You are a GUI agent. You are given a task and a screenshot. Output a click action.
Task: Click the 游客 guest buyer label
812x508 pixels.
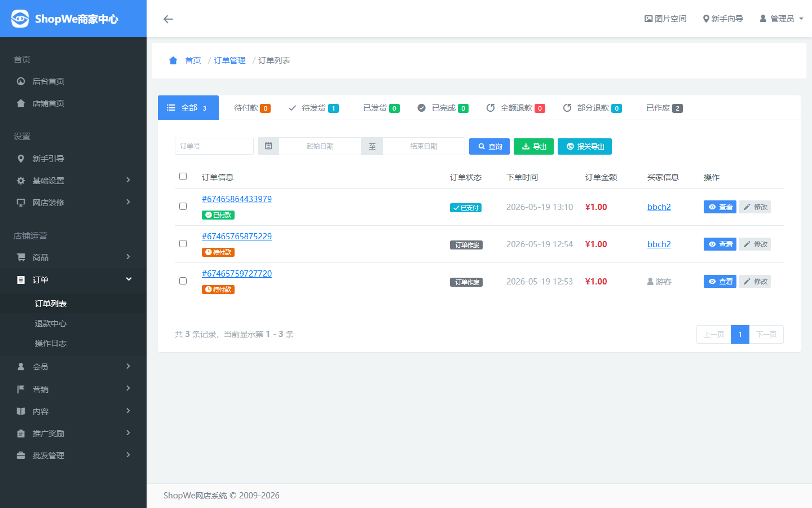click(659, 282)
